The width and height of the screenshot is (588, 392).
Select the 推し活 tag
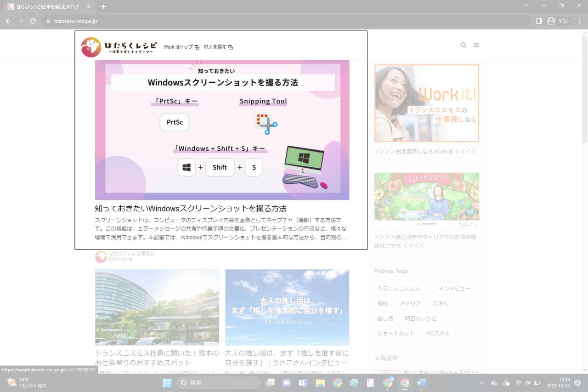(x=385, y=318)
